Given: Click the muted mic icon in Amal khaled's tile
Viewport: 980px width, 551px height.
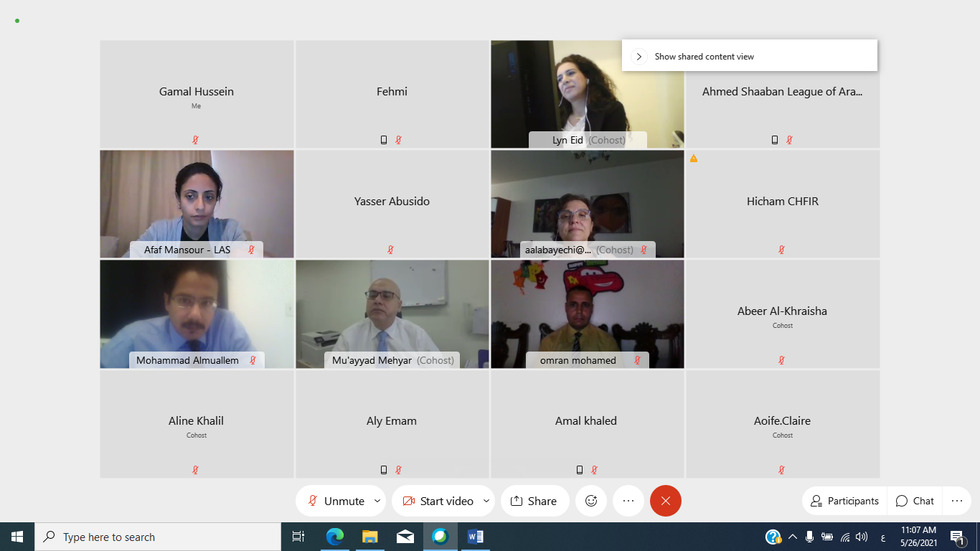Looking at the screenshot, I should coord(594,470).
